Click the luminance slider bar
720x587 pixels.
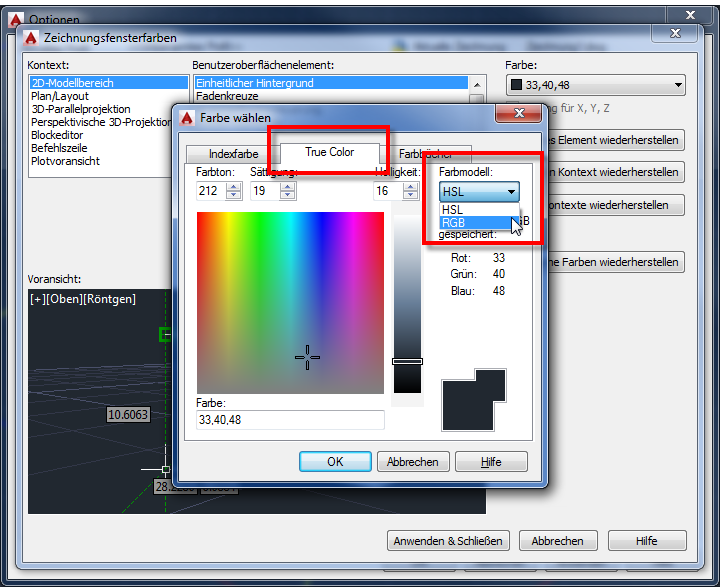(407, 300)
